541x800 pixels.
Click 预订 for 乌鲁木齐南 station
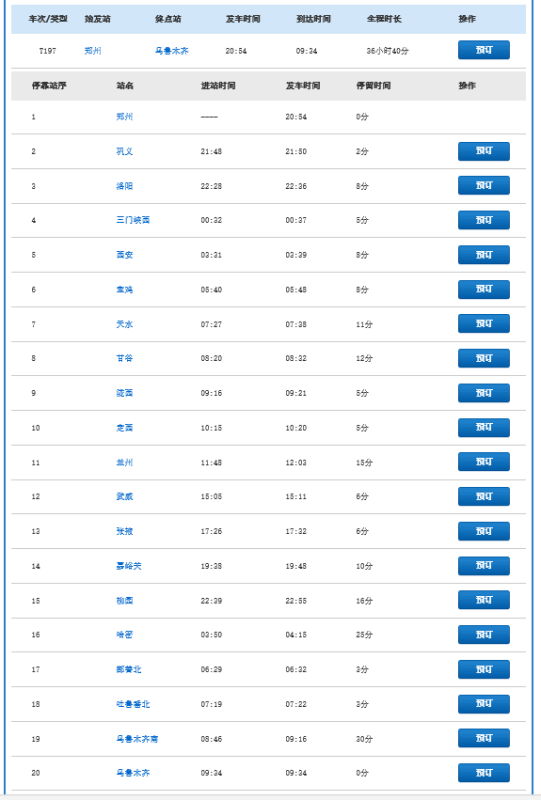483,738
